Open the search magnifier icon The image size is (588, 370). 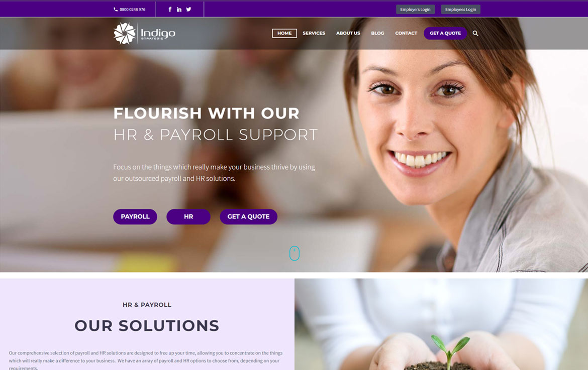475,33
